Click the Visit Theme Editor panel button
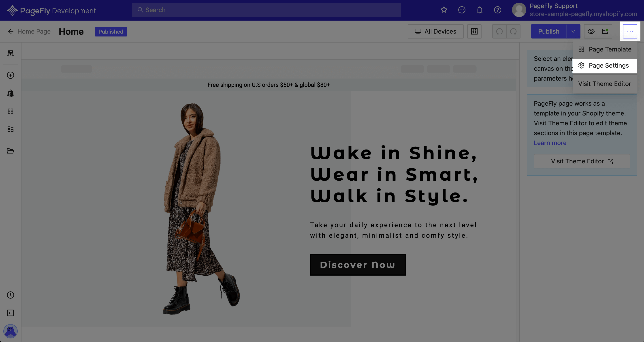 582,161
